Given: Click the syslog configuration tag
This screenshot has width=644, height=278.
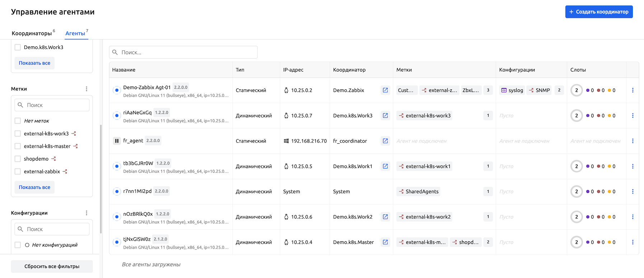Looking at the screenshot, I should (512, 90).
